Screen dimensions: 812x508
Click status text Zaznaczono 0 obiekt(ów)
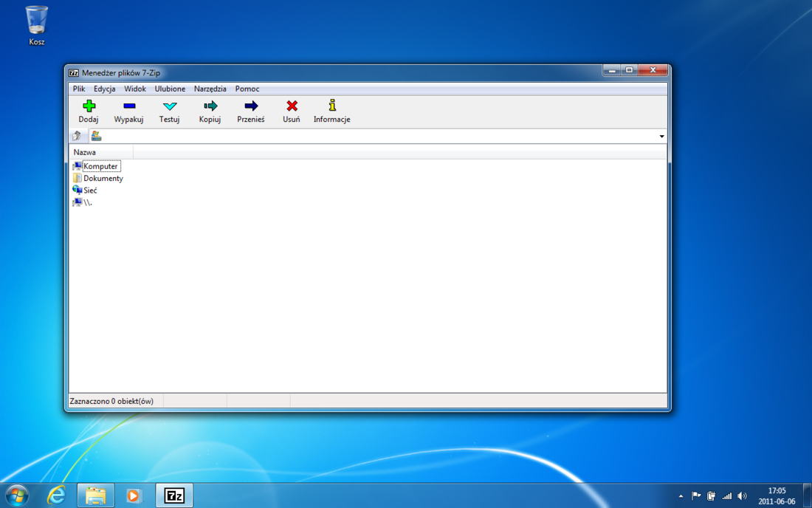coord(111,402)
